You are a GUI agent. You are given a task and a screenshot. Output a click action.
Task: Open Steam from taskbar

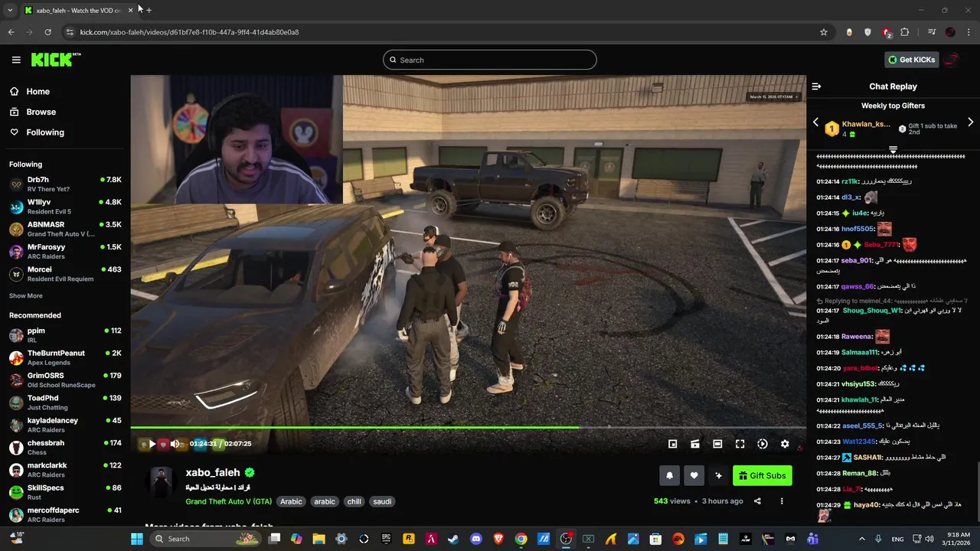click(x=453, y=539)
